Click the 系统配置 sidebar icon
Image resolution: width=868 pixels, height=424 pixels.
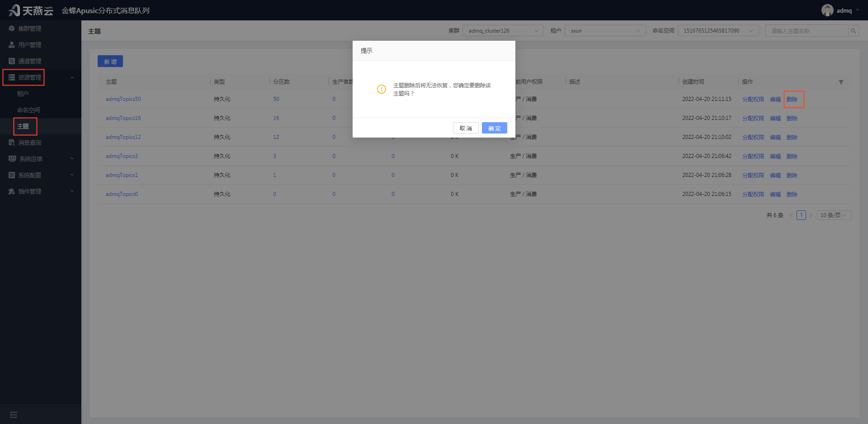12,175
